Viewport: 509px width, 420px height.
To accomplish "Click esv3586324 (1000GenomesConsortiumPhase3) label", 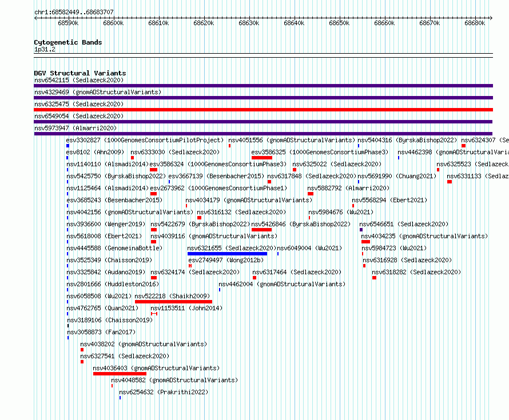I will [218, 164].
